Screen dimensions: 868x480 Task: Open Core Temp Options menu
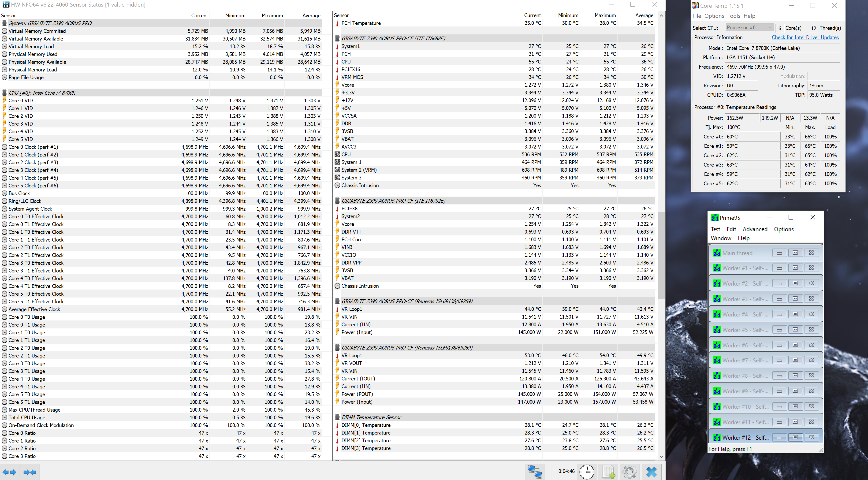pos(714,16)
